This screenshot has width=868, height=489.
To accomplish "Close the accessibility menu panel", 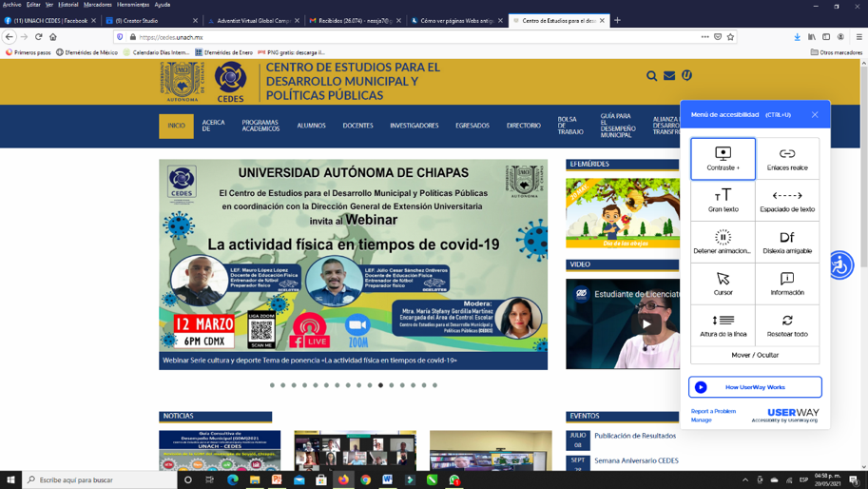I will [815, 114].
